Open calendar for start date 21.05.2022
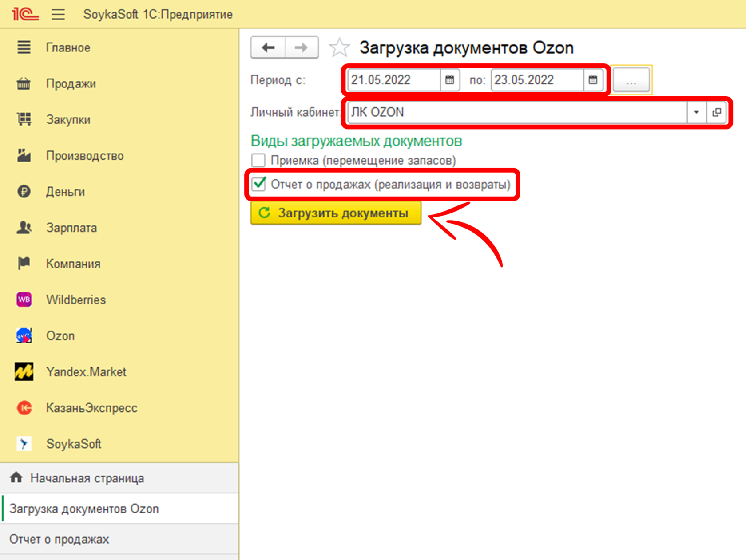Viewport: 746px width, 560px height. [450, 80]
